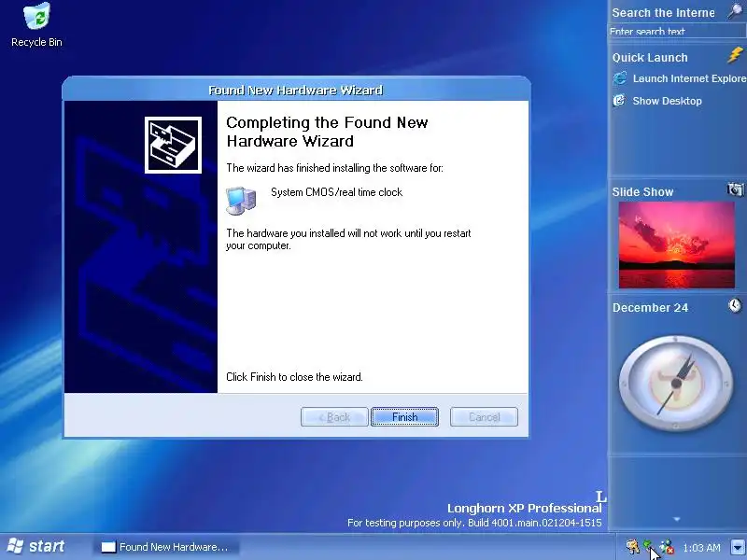Click the keys tray icon
This screenshot has width=747, height=560.
[x=633, y=546]
